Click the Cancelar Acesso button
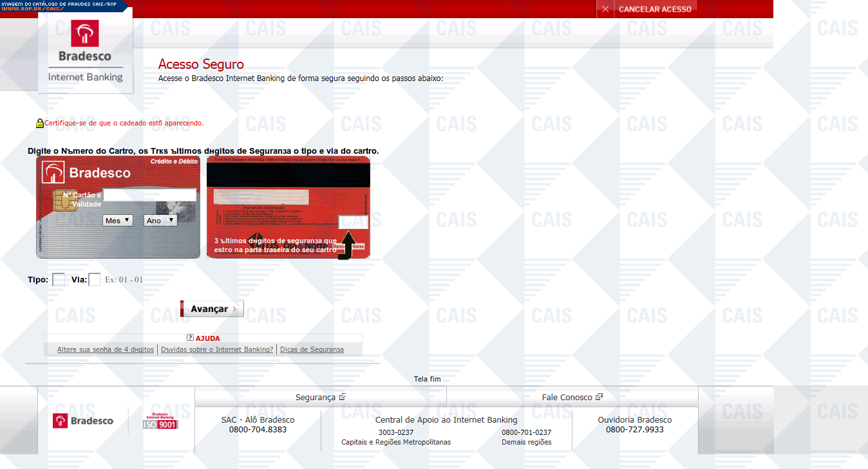Viewport: 868px width, 469px height. coord(655,9)
